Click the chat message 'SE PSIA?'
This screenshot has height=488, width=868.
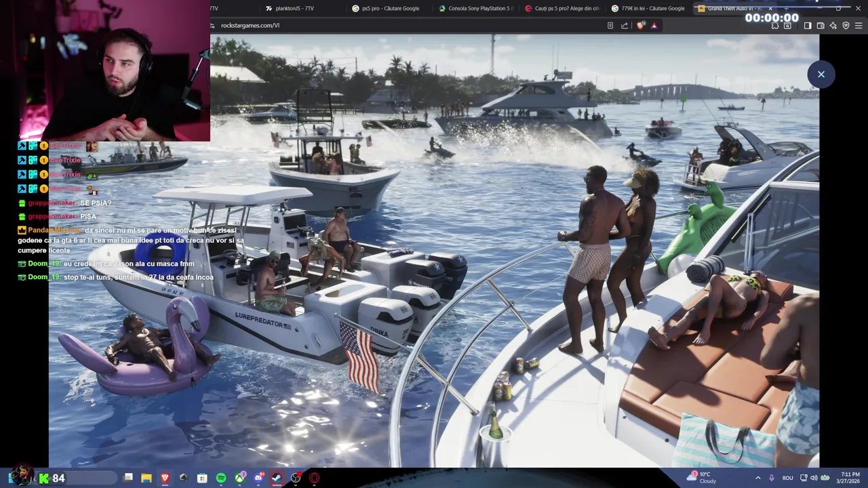(x=96, y=203)
